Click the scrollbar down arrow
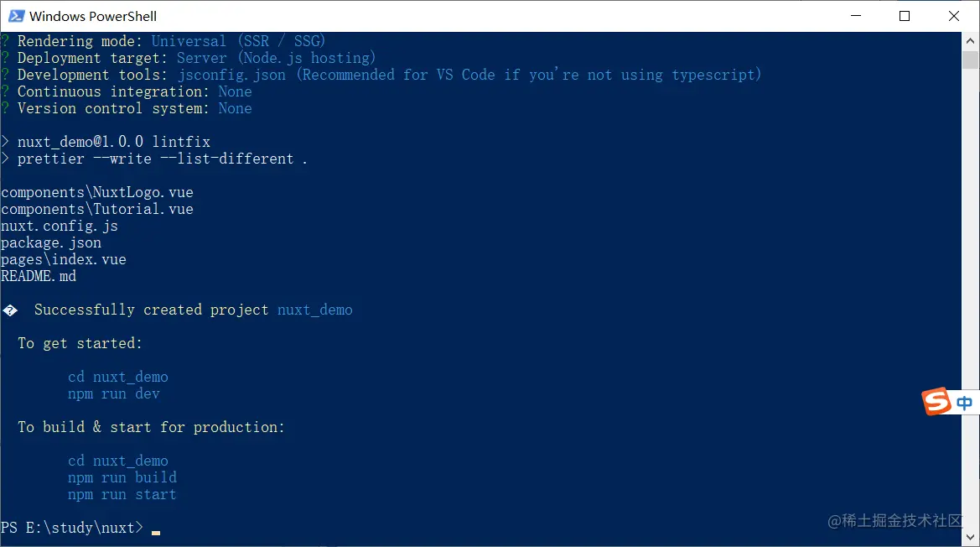Viewport: 980px width, 547px height. pyautogui.click(x=971, y=538)
